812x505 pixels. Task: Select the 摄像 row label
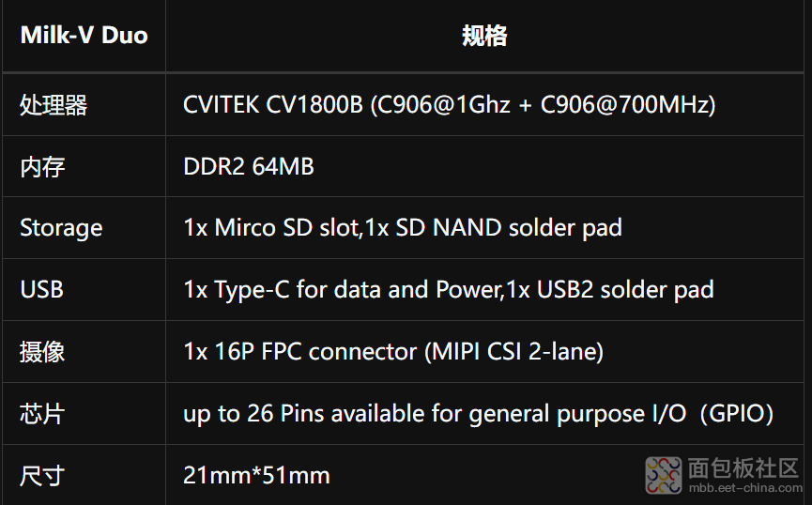42,352
